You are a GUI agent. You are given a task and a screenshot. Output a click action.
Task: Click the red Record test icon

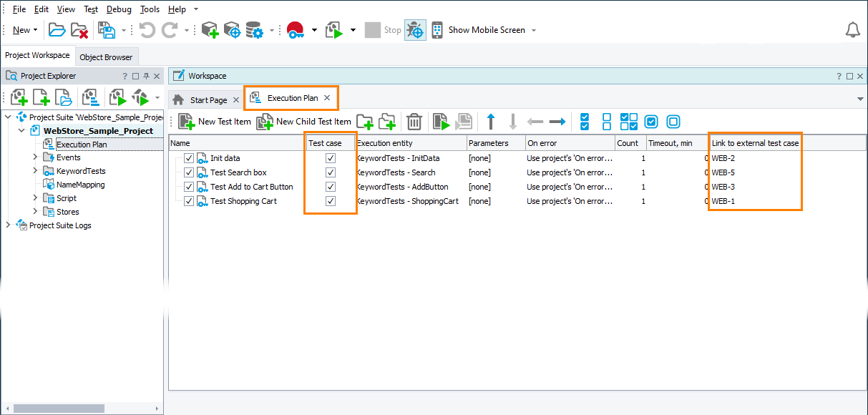(x=295, y=30)
